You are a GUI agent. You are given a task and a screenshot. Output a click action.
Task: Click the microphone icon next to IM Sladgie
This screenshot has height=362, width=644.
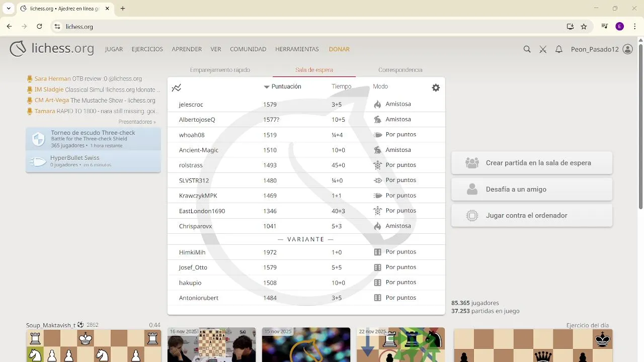(x=30, y=89)
